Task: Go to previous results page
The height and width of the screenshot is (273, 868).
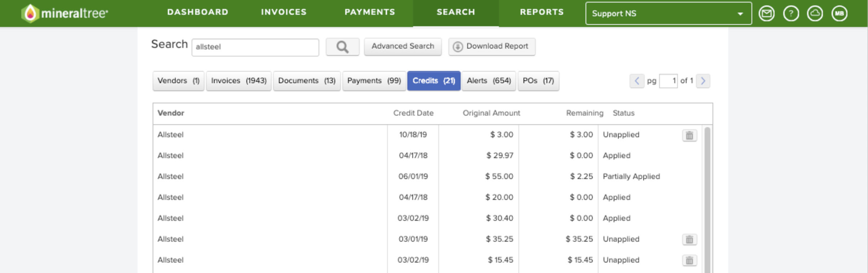Action: [x=637, y=81]
